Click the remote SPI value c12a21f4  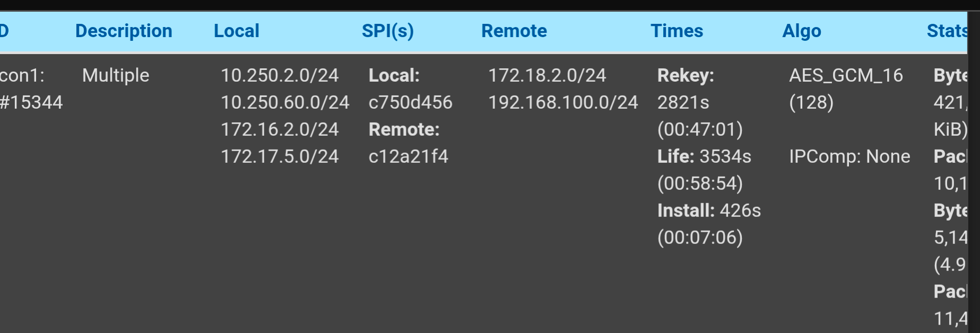(408, 156)
